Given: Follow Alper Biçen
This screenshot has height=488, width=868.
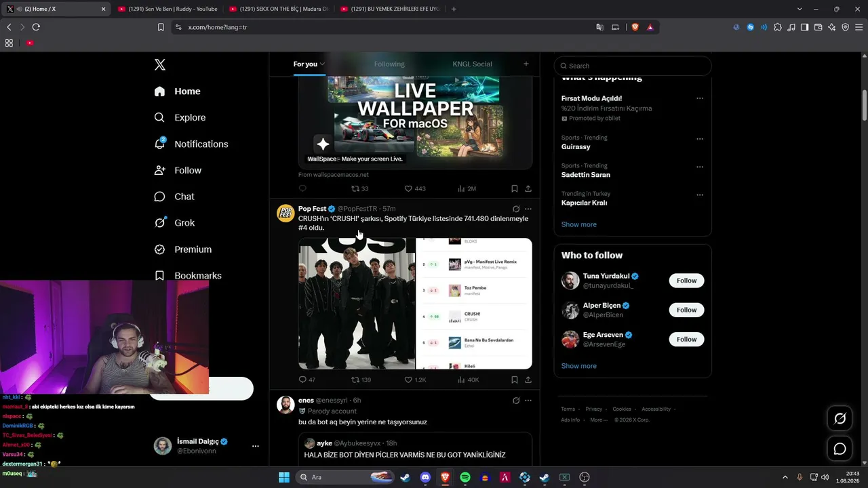Looking at the screenshot, I should pyautogui.click(x=686, y=310).
